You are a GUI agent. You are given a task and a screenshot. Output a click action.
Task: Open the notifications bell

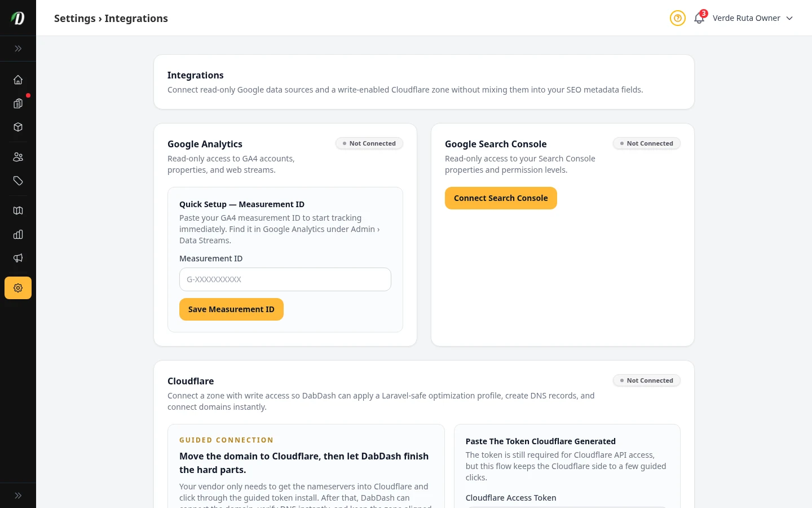pos(699,18)
